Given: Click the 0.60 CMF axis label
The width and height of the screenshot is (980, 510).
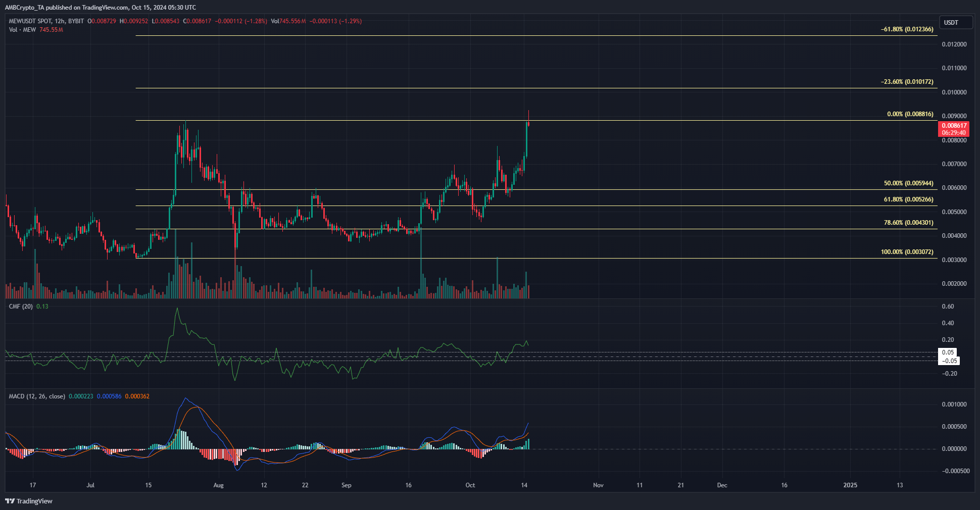Looking at the screenshot, I should click(948, 307).
